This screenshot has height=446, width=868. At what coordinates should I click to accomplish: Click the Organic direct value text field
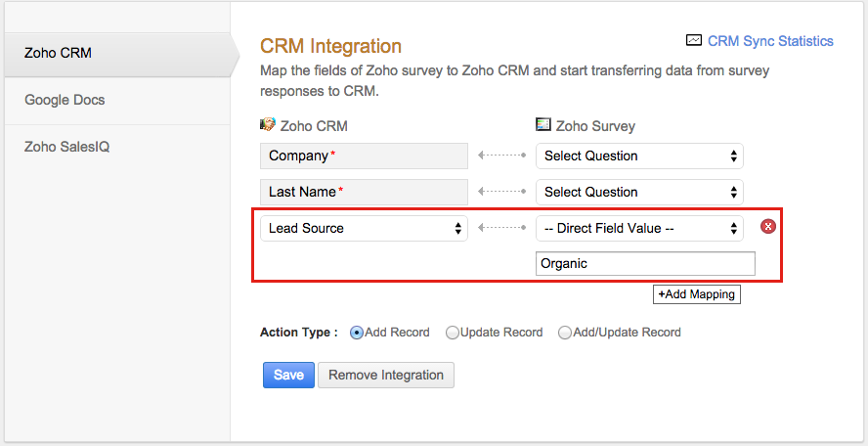tap(645, 263)
